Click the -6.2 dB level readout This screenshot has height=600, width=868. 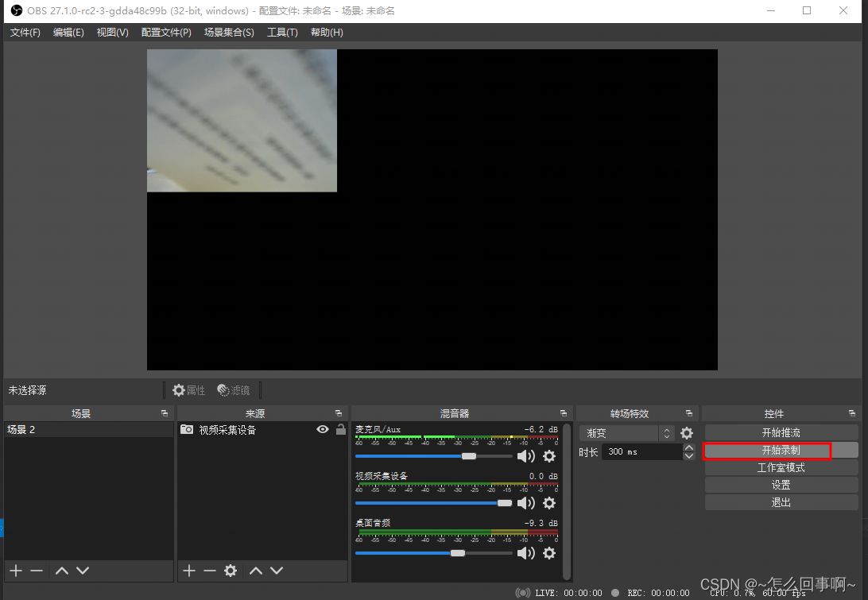(x=541, y=429)
